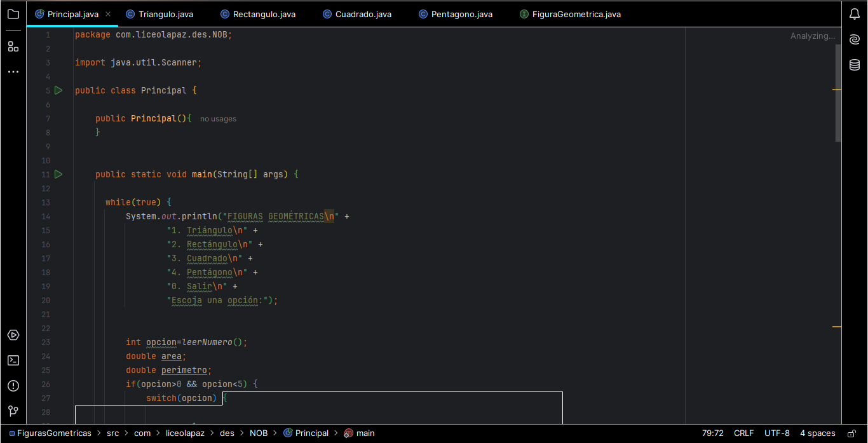Run the Principal class gutter arrow

point(58,90)
